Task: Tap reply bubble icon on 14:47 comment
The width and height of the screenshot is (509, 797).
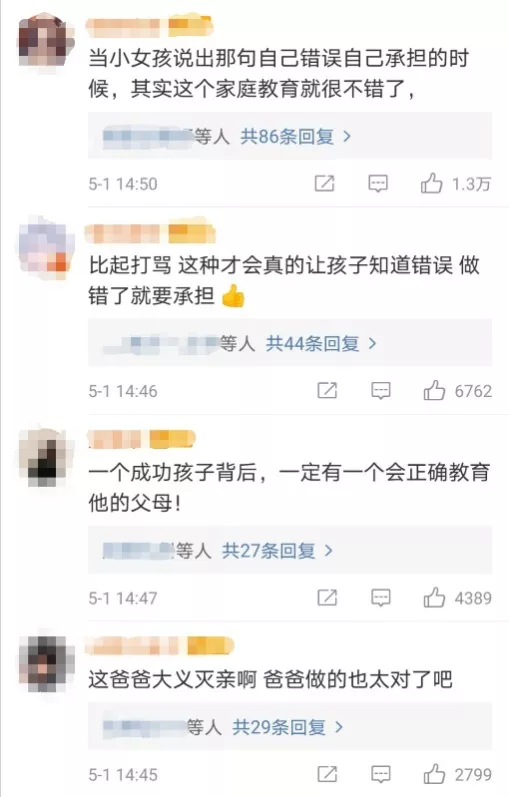Action: (381, 598)
